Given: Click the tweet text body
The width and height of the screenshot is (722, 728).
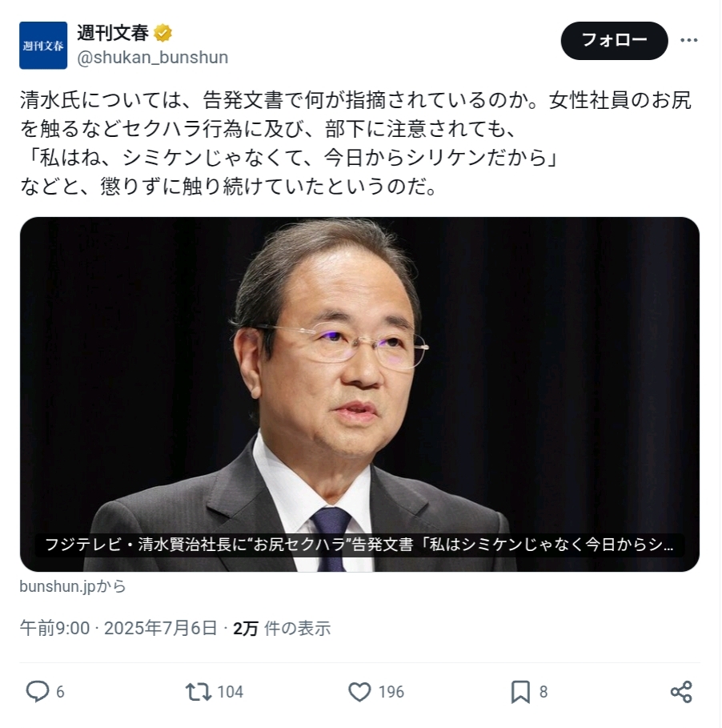Looking at the screenshot, I should [x=355, y=143].
